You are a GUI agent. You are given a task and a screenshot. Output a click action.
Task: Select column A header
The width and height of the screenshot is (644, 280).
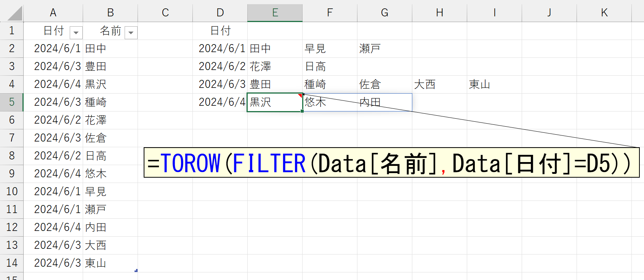coord(53,13)
